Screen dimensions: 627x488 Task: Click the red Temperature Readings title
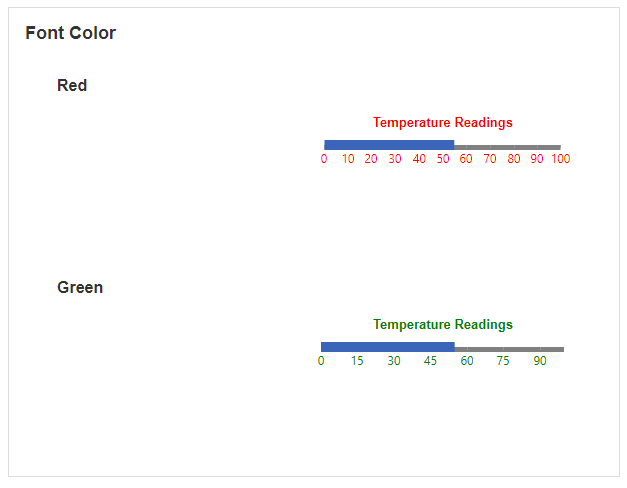[x=442, y=123]
